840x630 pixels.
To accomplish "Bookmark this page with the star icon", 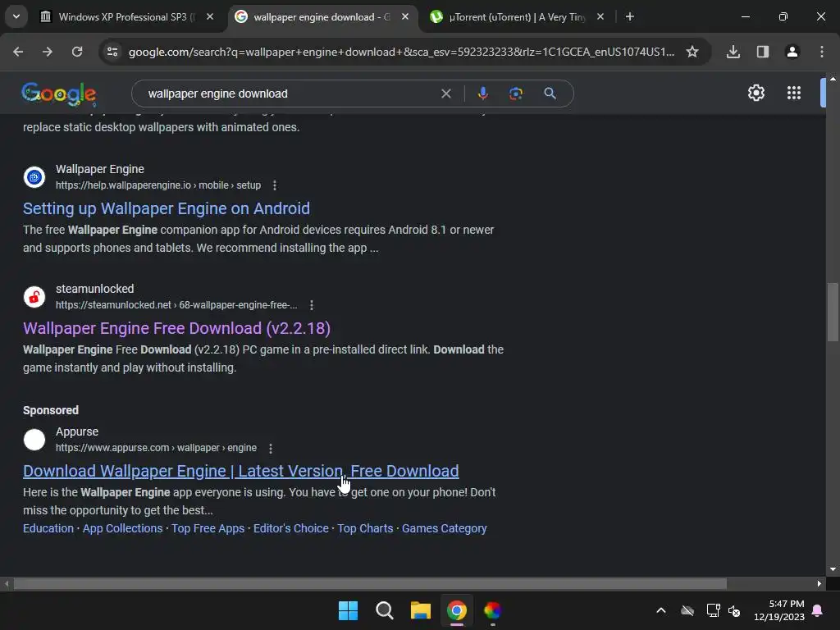I will [x=692, y=52].
